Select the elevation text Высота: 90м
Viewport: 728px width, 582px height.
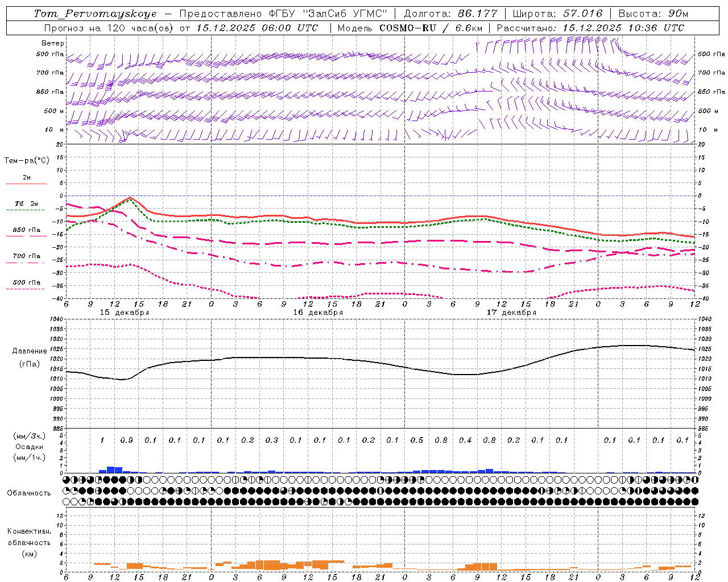pyautogui.click(x=653, y=14)
